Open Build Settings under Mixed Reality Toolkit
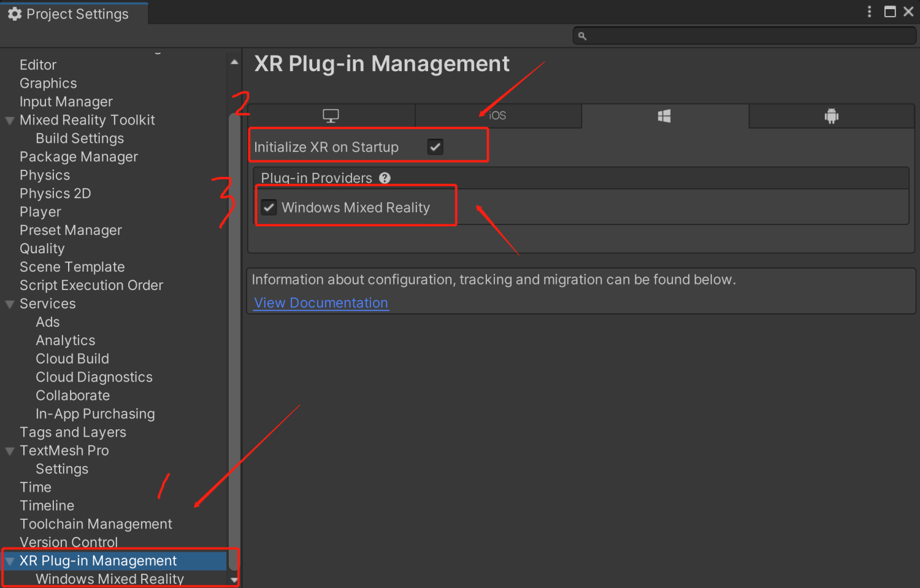This screenshot has height=588, width=920. tap(80, 139)
